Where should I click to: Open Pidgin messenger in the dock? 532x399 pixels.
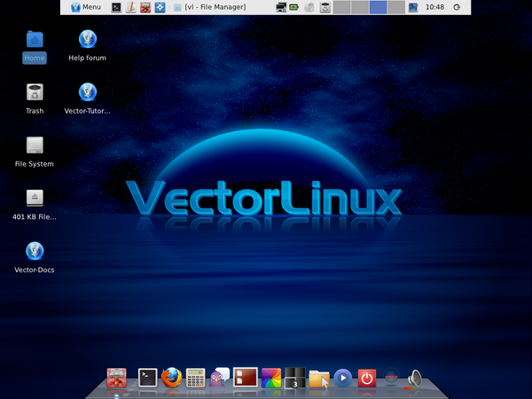tap(220, 379)
